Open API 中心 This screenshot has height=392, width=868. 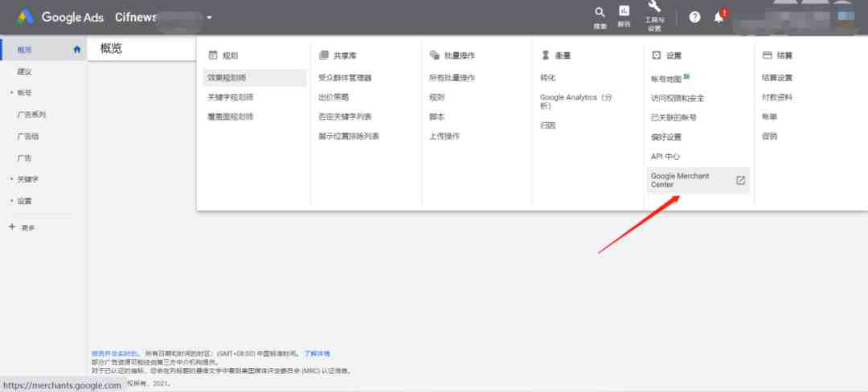point(665,157)
